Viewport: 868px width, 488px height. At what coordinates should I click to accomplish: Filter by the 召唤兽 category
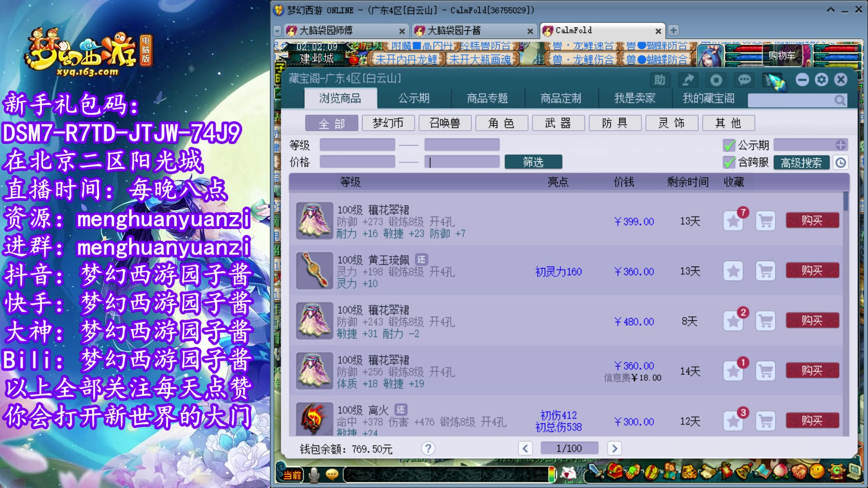click(445, 123)
